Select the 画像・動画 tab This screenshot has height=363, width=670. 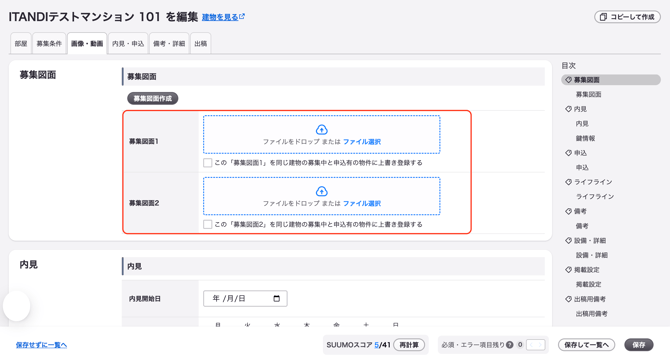tap(87, 44)
